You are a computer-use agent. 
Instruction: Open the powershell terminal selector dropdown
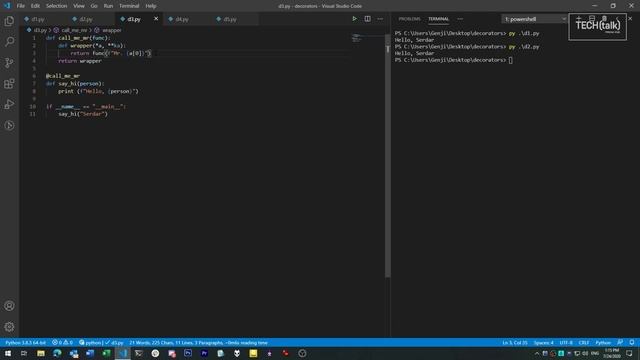[534, 19]
